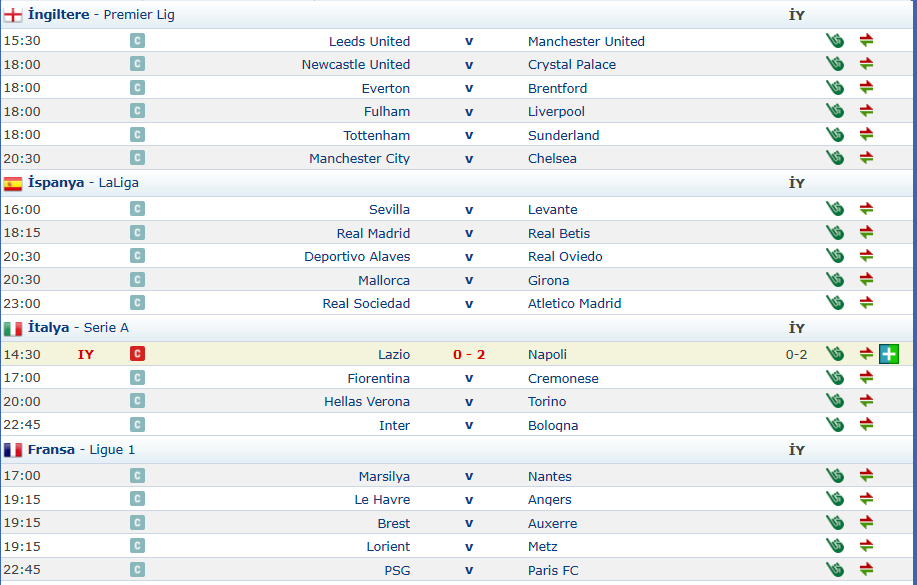The image size is (917, 585).
Task: Open the İtalya Serie A league link
Action: point(78,328)
